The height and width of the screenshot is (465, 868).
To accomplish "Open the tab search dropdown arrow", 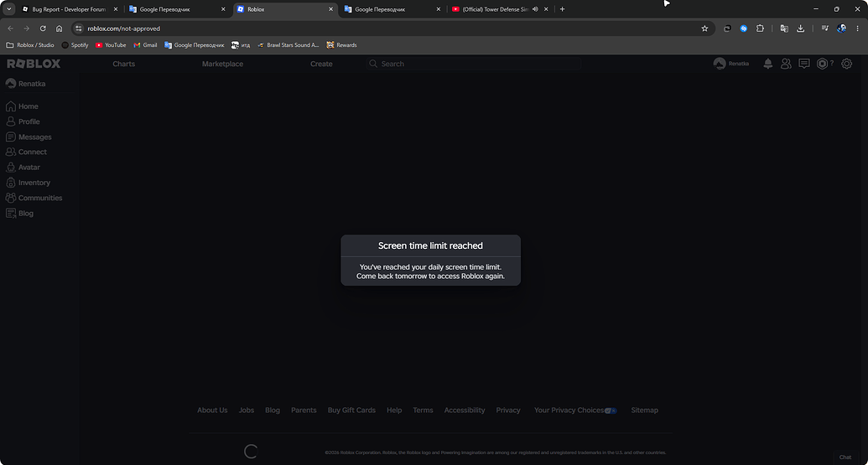I will (x=9, y=9).
